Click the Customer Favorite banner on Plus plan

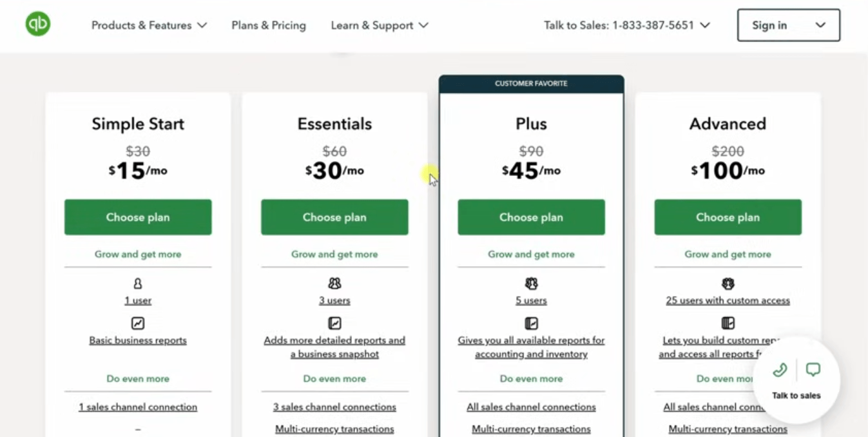tap(531, 83)
